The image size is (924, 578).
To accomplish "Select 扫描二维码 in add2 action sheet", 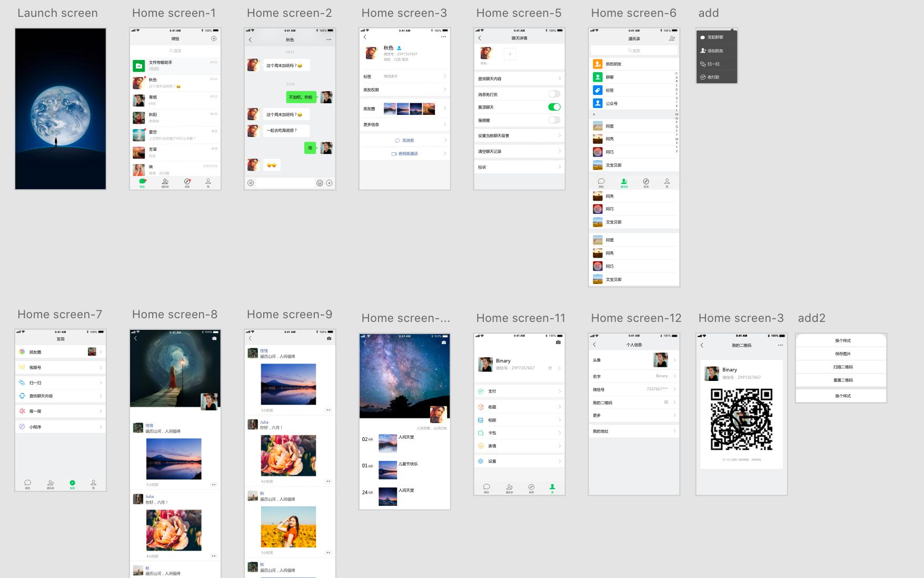I will coord(841,367).
